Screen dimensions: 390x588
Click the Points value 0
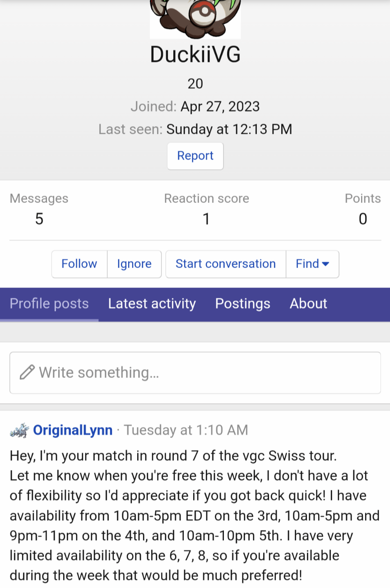pyautogui.click(x=363, y=219)
